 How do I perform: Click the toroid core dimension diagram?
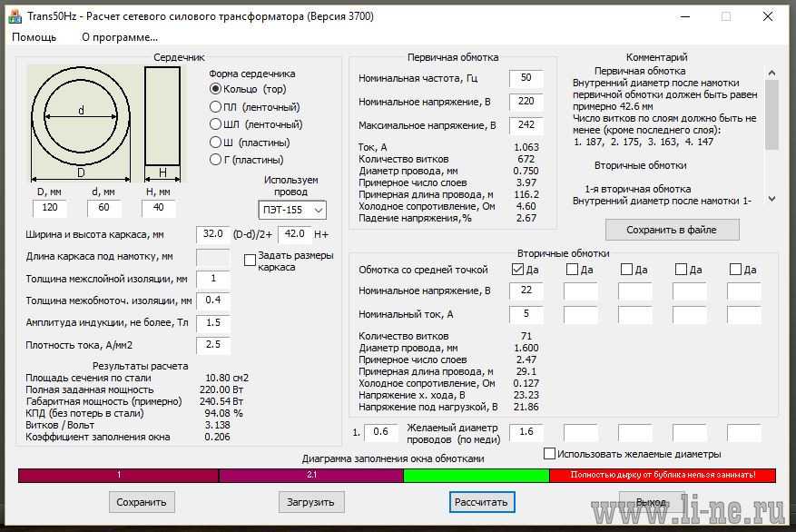click(107, 123)
